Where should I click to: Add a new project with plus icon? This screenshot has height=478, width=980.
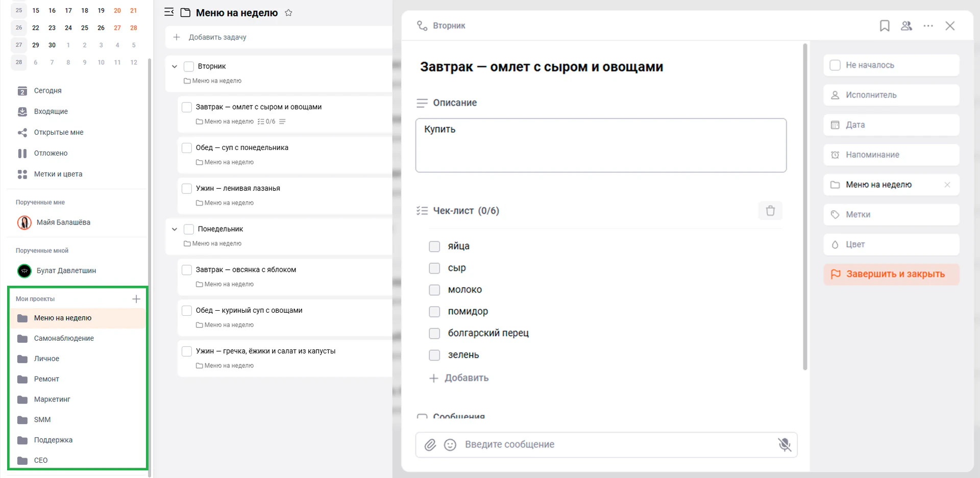[x=136, y=299]
